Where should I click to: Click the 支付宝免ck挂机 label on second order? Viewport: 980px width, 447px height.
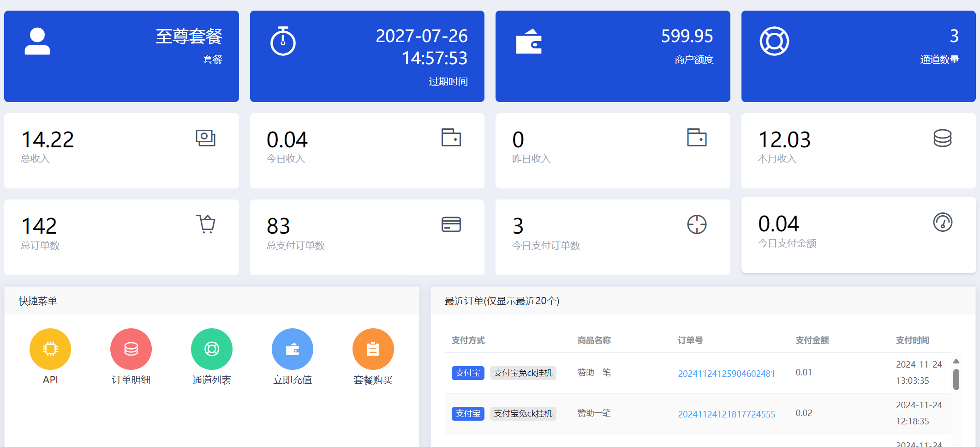coord(523,414)
